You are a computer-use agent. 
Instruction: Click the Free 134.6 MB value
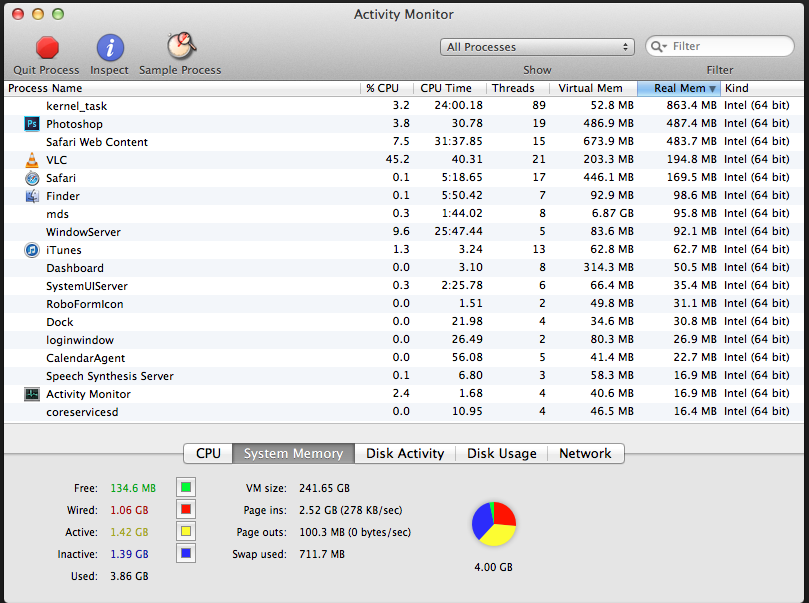click(x=133, y=488)
